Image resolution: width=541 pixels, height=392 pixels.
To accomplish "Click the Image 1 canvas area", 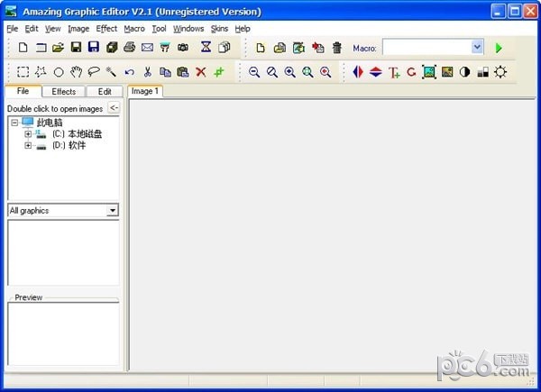I will pos(333,236).
